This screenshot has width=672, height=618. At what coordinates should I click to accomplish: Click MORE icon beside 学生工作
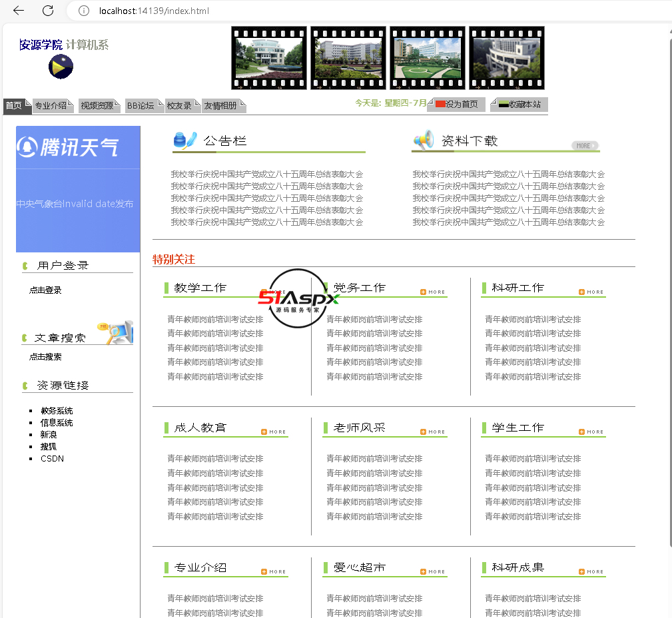(591, 432)
